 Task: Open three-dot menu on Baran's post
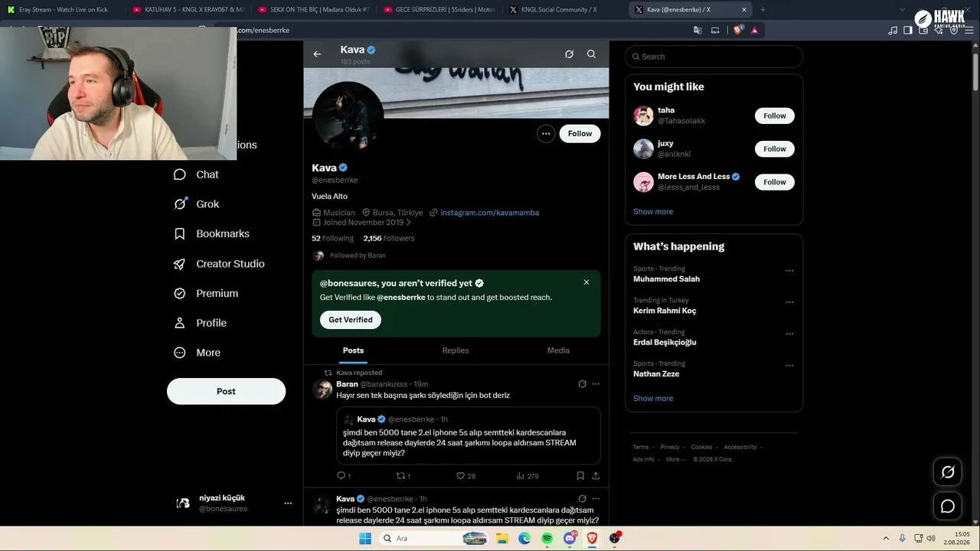(596, 384)
